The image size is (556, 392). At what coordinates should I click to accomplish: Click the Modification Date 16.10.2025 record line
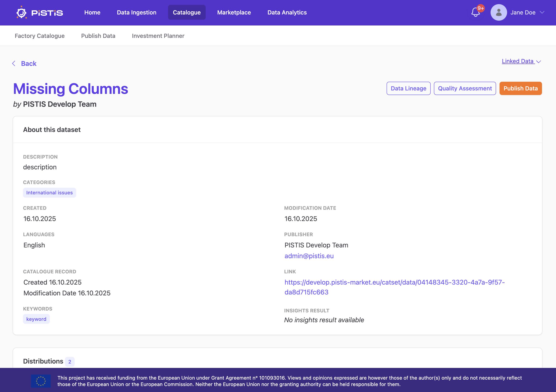67,293
